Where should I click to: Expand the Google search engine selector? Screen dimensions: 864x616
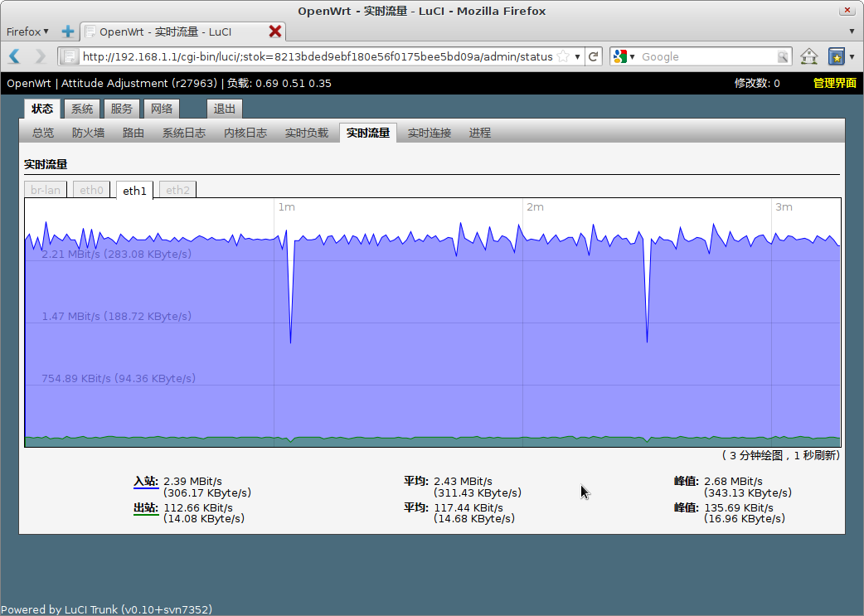(x=624, y=56)
